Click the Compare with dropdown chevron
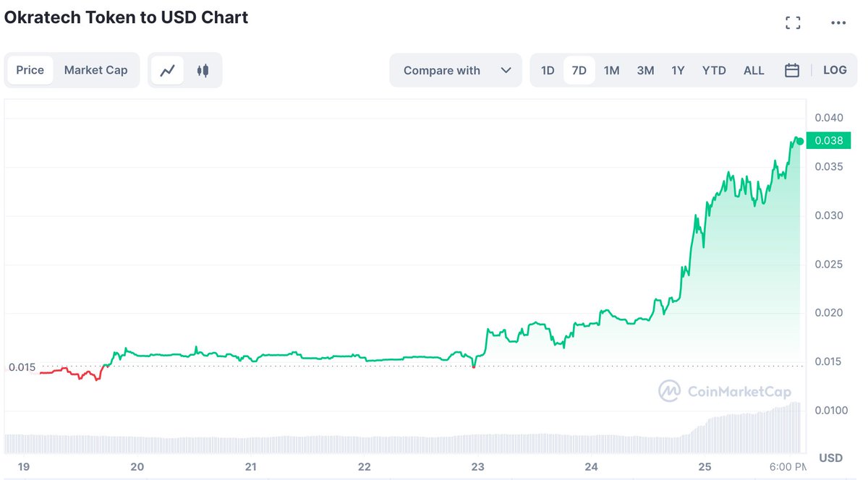The image size is (868, 480). (506, 69)
